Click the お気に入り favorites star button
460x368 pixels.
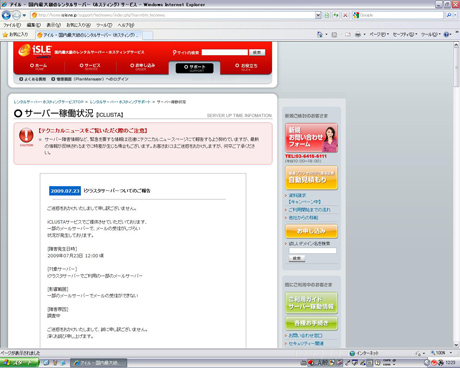tap(15, 34)
